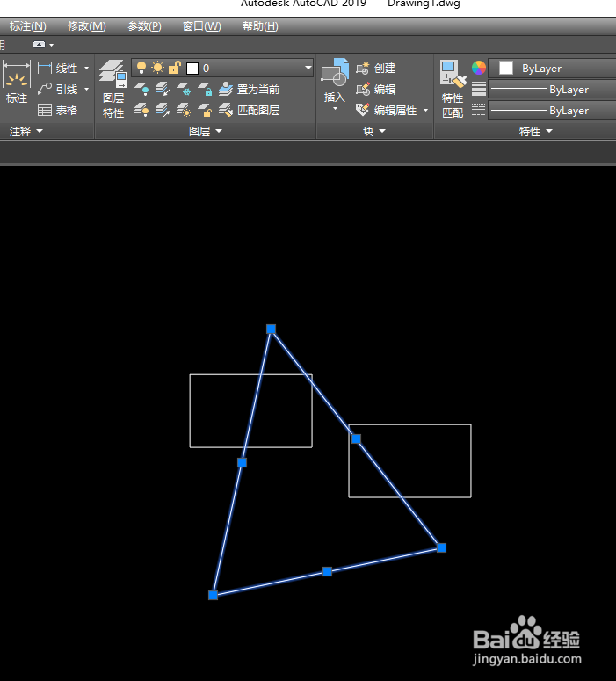The width and height of the screenshot is (616, 681).
Task: Open the ByLayer linetype dropdown
Action: pyautogui.click(x=552, y=111)
